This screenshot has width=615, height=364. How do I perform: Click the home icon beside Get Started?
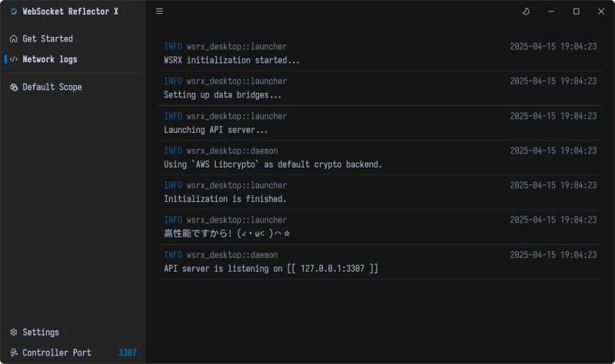pyautogui.click(x=14, y=39)
